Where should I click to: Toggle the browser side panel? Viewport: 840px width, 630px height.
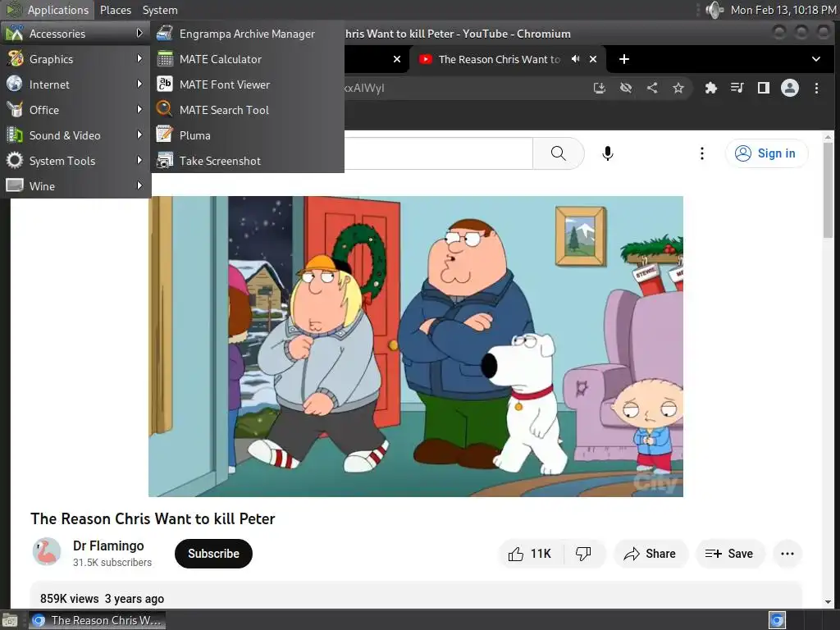[764, 88]
